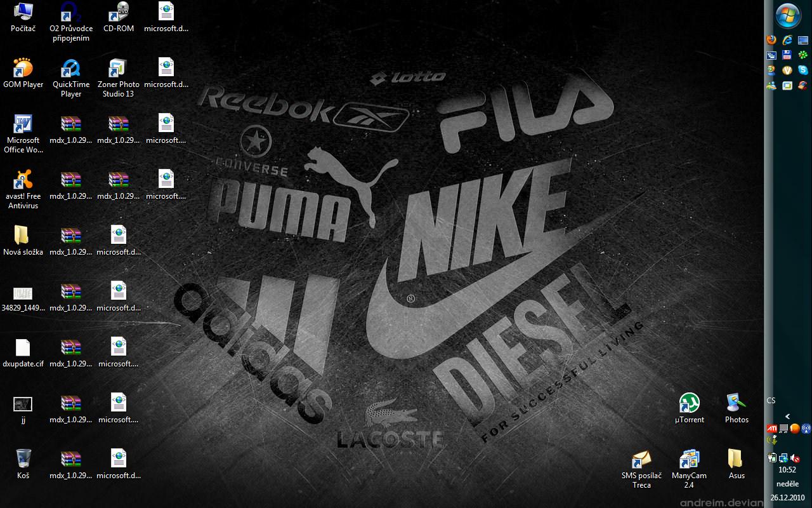The image size is (812, 508).
Task: Launch ICQ green flower icon
Action: 803,55
